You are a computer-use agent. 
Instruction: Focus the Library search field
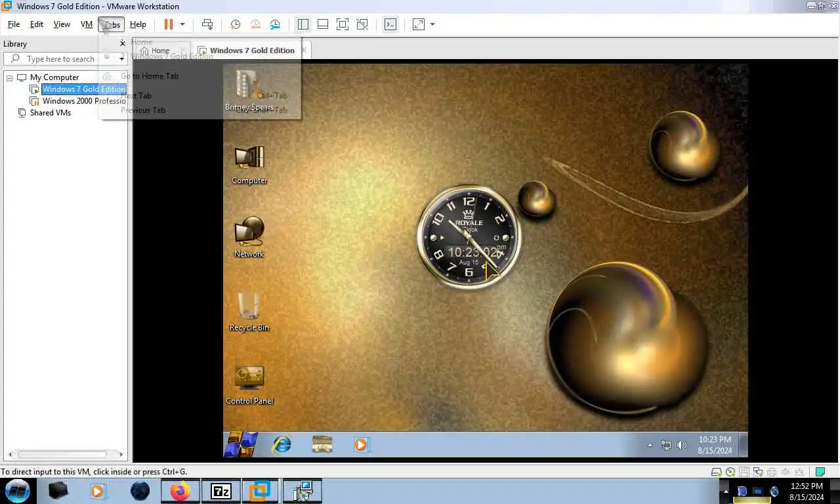tap(60, 58)
